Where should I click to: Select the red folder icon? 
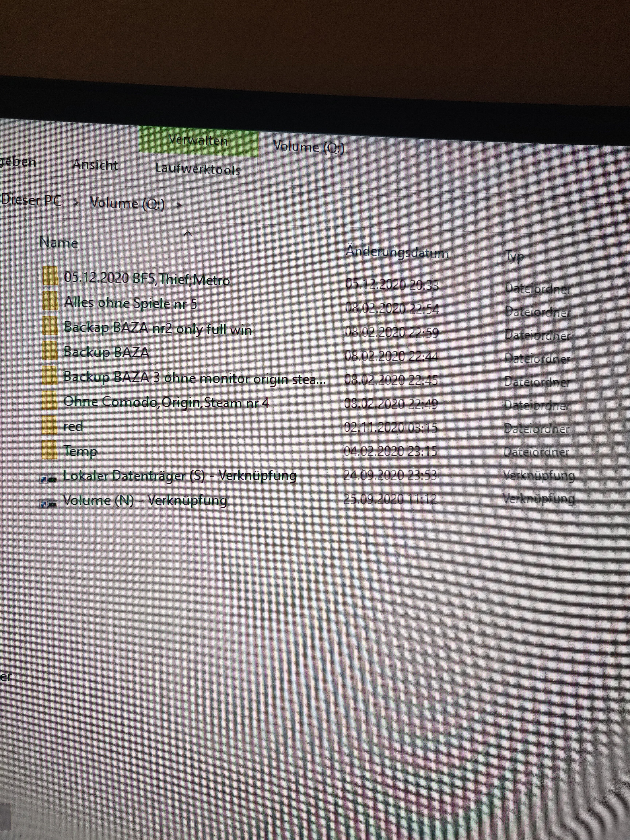point(49,425)
